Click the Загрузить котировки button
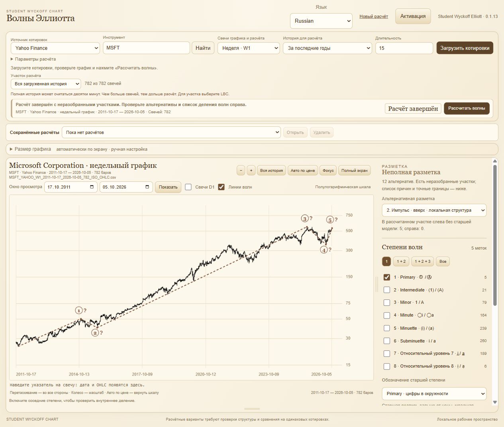This screenshot has width=504, height=427. coord(465,48)
